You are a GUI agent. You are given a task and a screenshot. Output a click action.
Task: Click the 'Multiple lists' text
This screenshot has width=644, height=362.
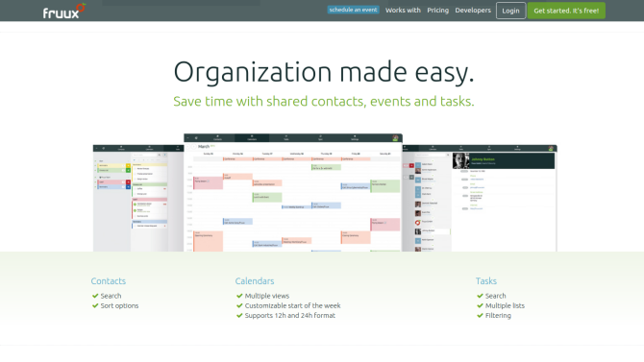coord(505,305)
